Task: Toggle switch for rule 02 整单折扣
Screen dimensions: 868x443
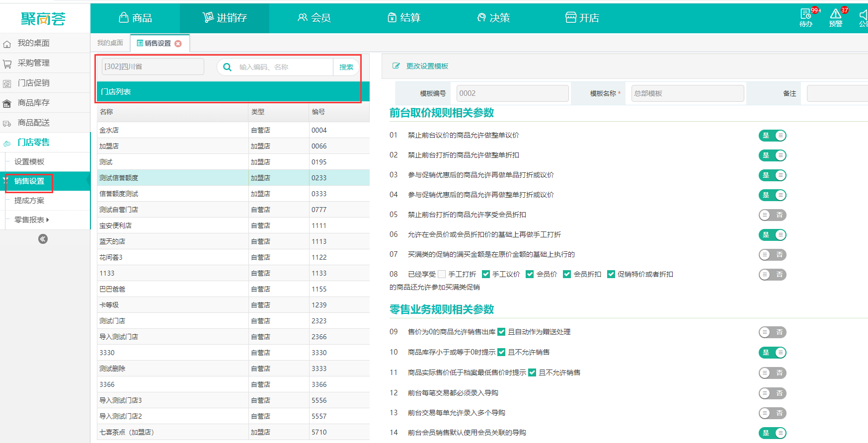Action: [773, 155]
